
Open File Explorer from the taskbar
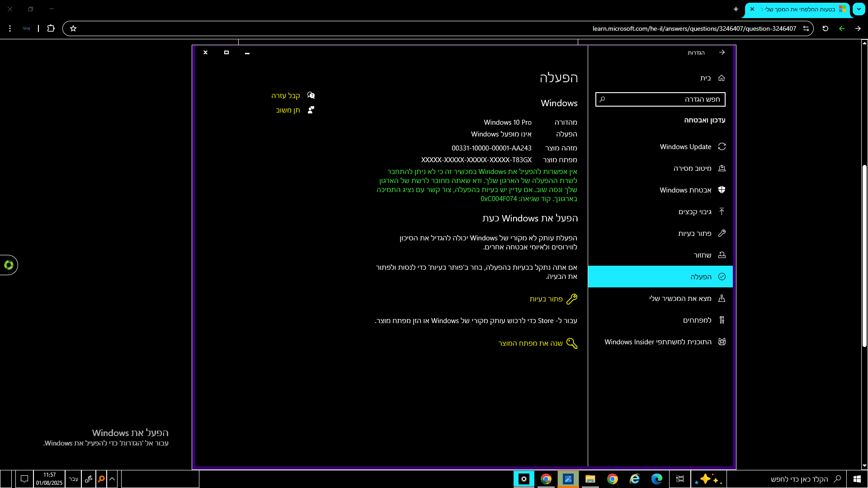point(590,479)
